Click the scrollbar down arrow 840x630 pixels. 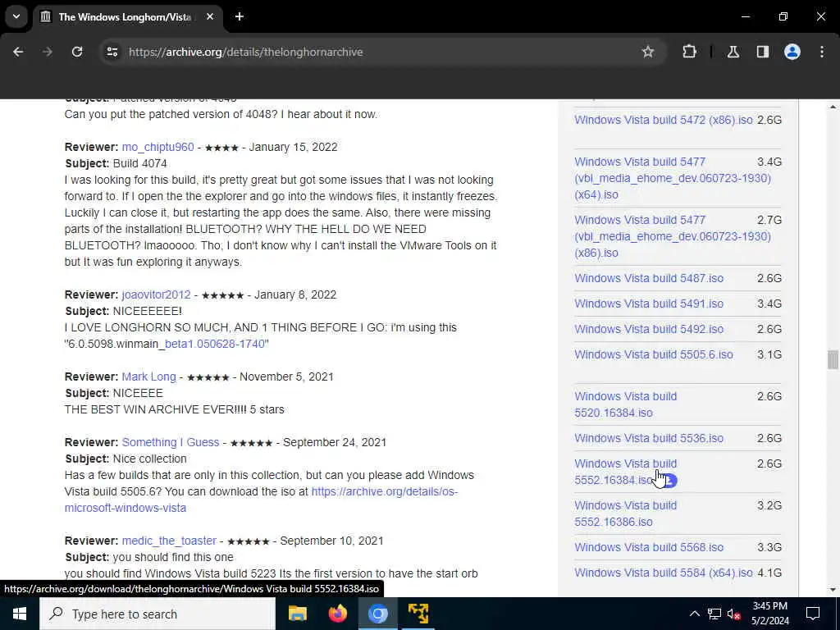click(x=833, y=590)
